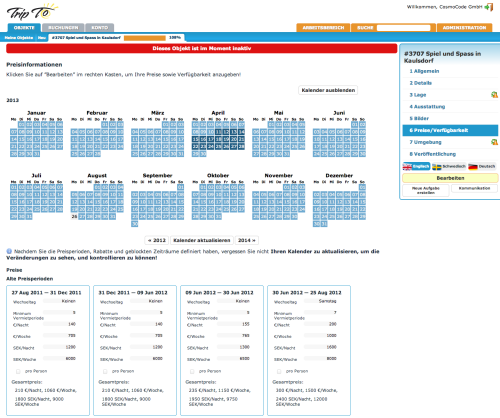
Task: Click the Alte Preisperioden heading
Action: click(x=30, y=279)
